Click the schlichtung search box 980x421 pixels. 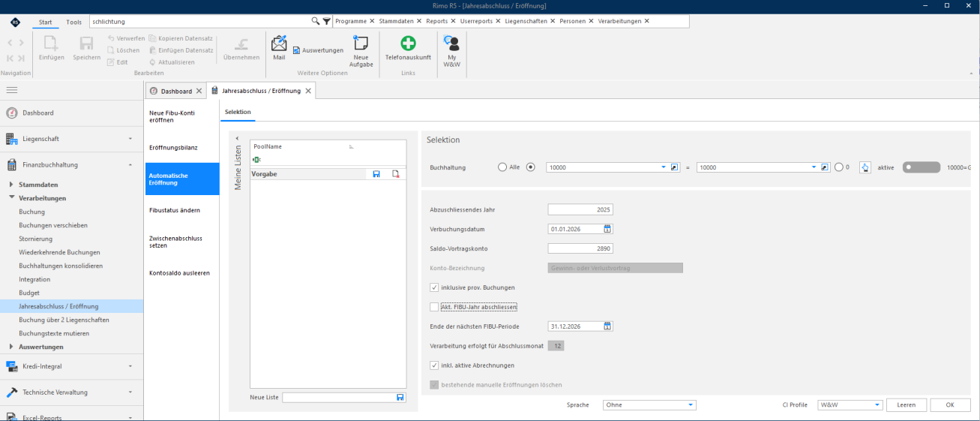point(200,21)
